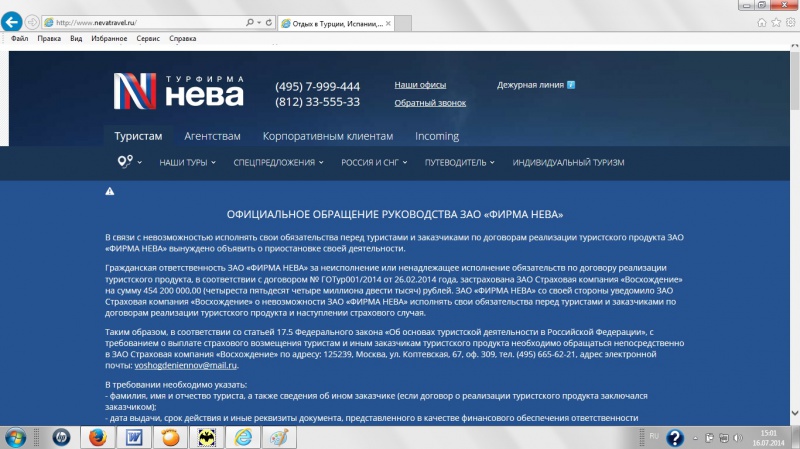Viewport: 800px width, 449px height.
Task: Click the Обратный звонок link
Action: pos(430,103)
